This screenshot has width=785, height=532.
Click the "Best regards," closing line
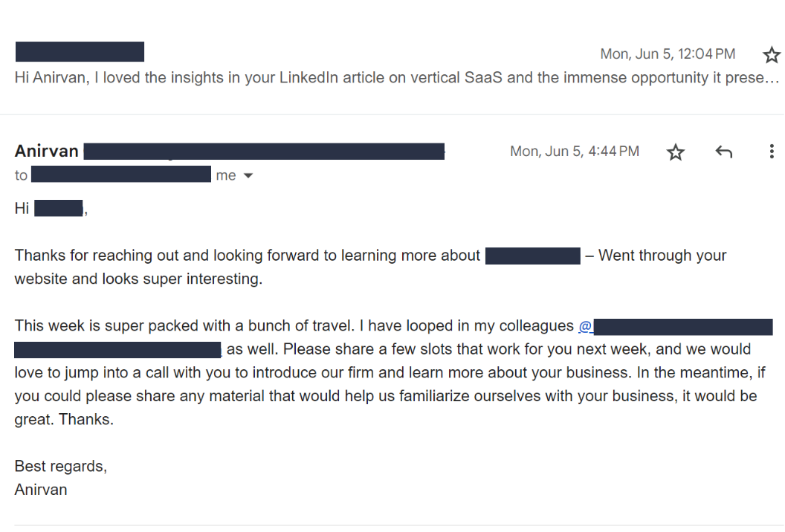[x=61, y=467]
